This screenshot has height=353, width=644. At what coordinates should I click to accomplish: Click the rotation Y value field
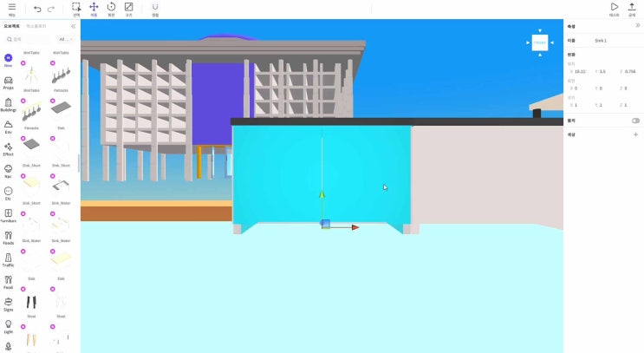pos(605,88)
